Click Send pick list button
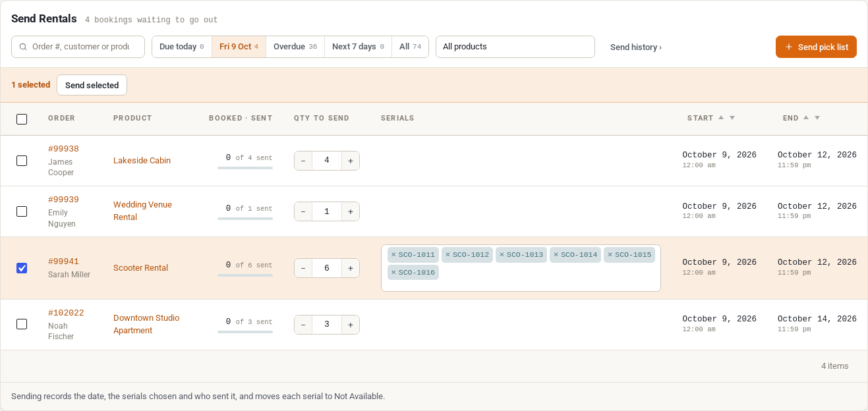 click(x=816, y=47)
